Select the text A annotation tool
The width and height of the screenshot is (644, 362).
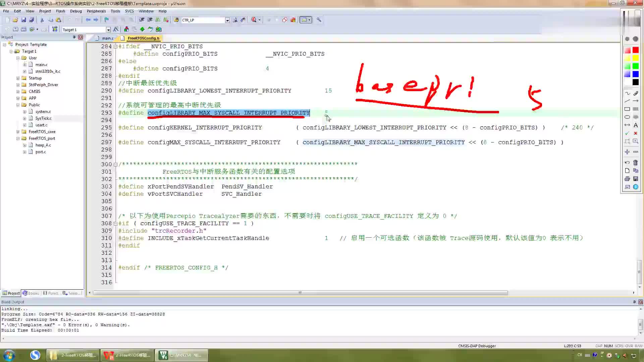click(x=636, y=125)
